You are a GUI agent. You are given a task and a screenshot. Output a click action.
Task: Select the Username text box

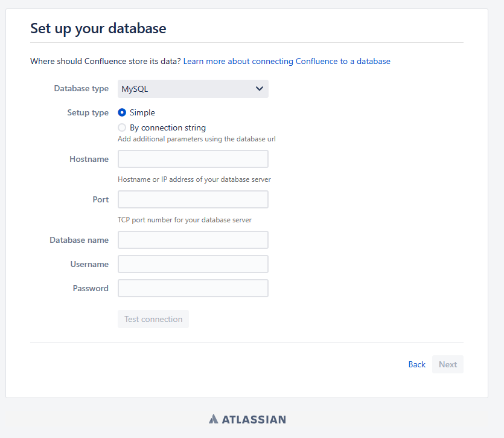pyautogui.click(x=193, y=264)
